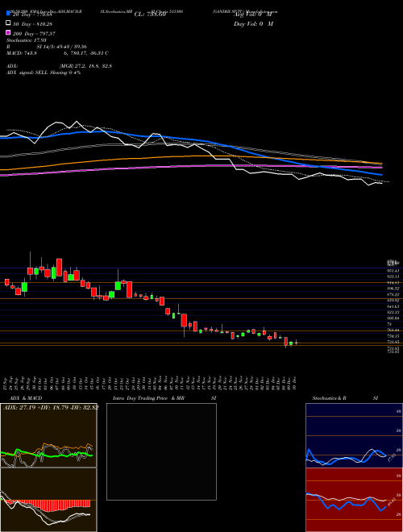Click the 822.33 price axis label
This screenshot has width=403, height=532.
393,312
